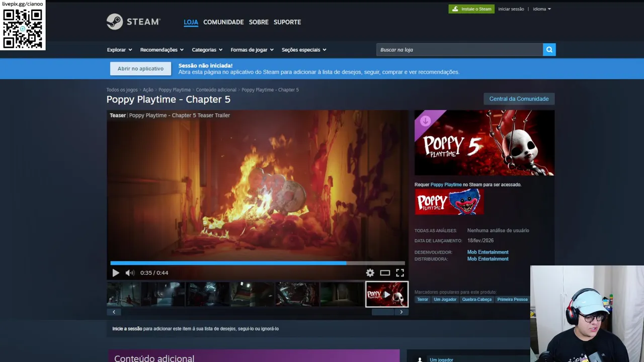Open the LOJA store tab
This screenshot has height=362, width=644.
191,22
